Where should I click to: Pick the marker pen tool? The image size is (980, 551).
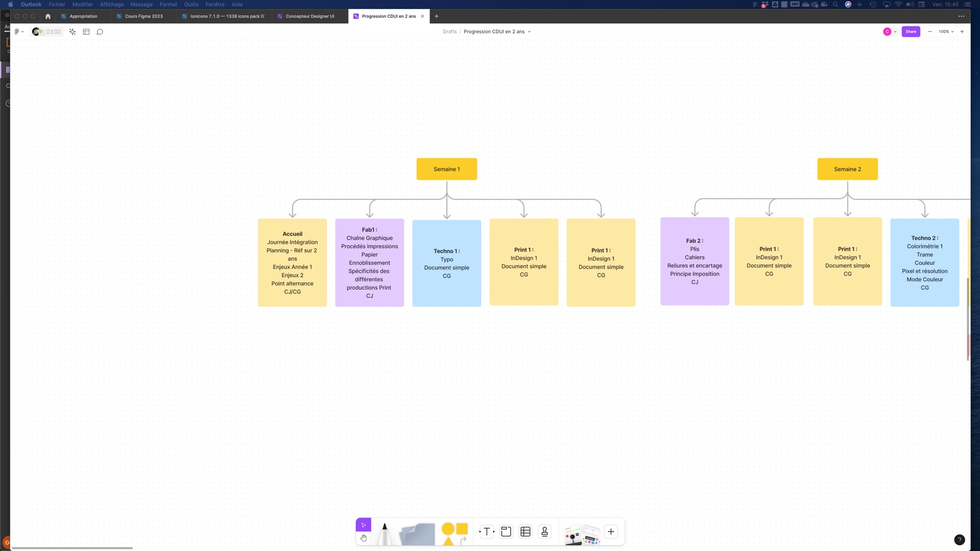(x=385, y=533)
